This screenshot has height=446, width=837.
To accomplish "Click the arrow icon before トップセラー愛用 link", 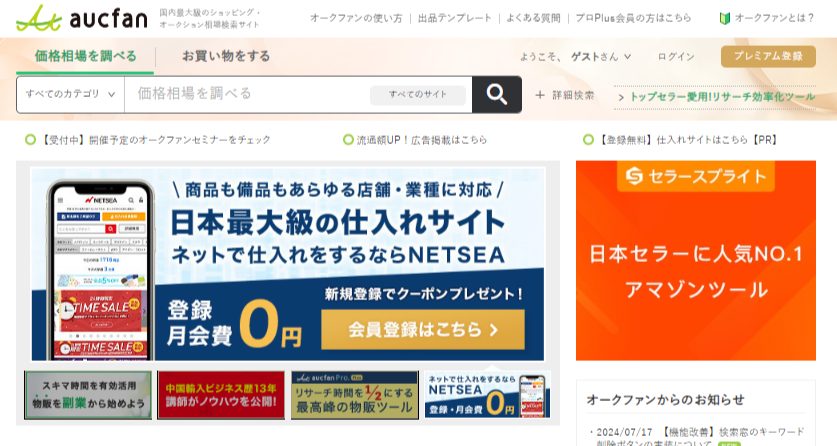I will click(621, 98).
